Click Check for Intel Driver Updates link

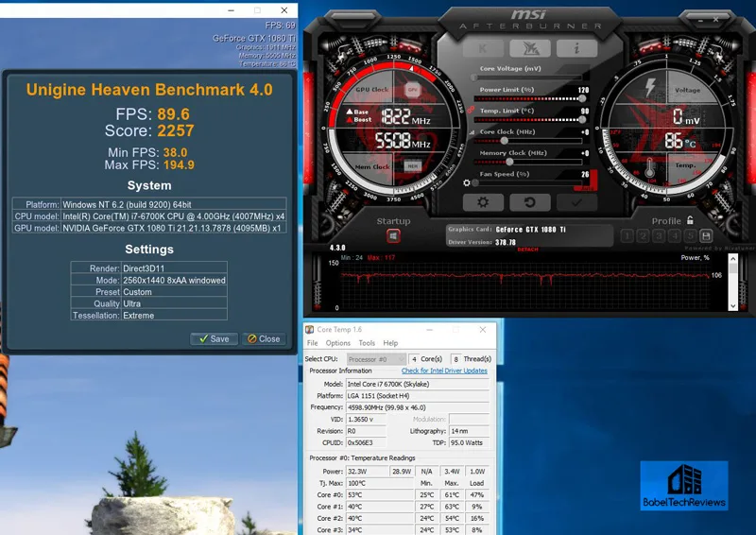[444, 371]
